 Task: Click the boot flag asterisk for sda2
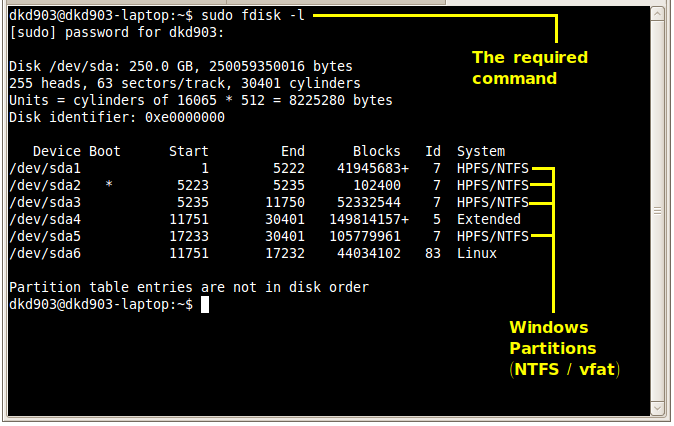click(109, 185)
